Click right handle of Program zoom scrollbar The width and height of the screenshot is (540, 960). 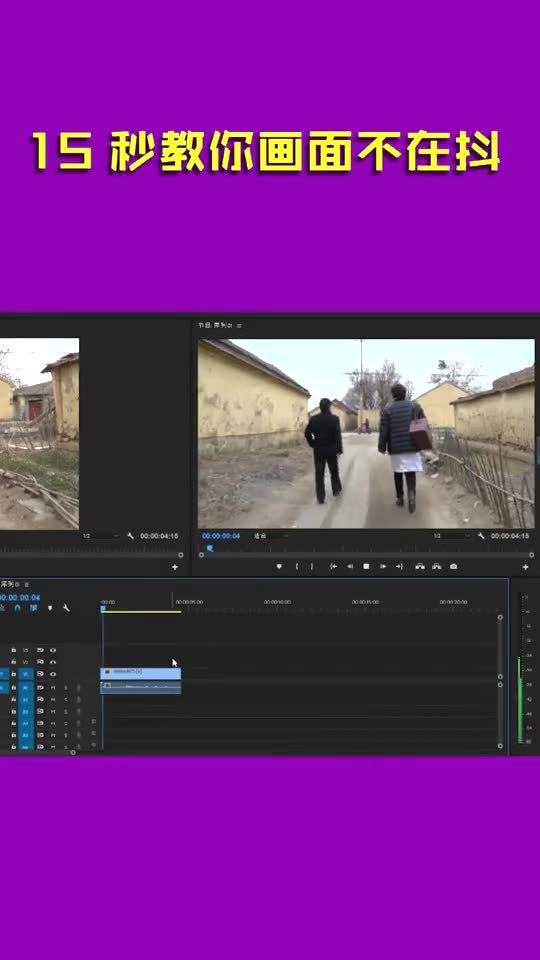tap(533, 555)
